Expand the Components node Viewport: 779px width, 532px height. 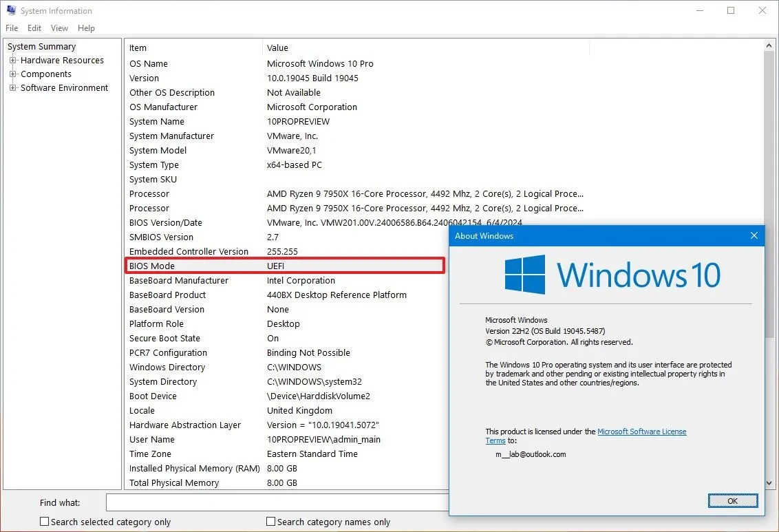14,74
